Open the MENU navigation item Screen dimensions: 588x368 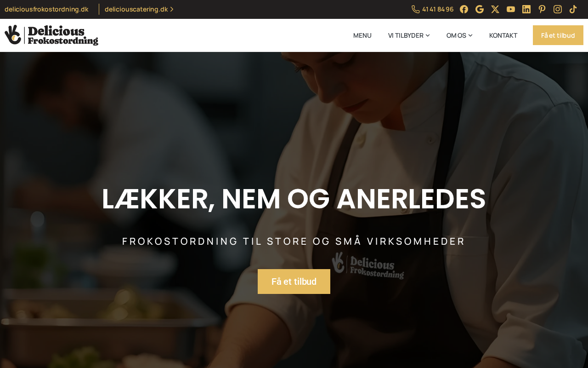tap(362, 35)
